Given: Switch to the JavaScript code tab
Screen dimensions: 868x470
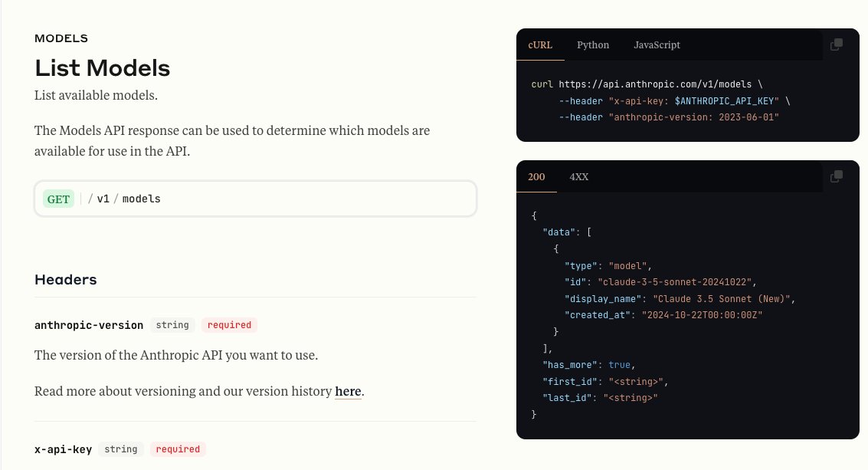Looking at the screenshot, I should tap(657, 45).
